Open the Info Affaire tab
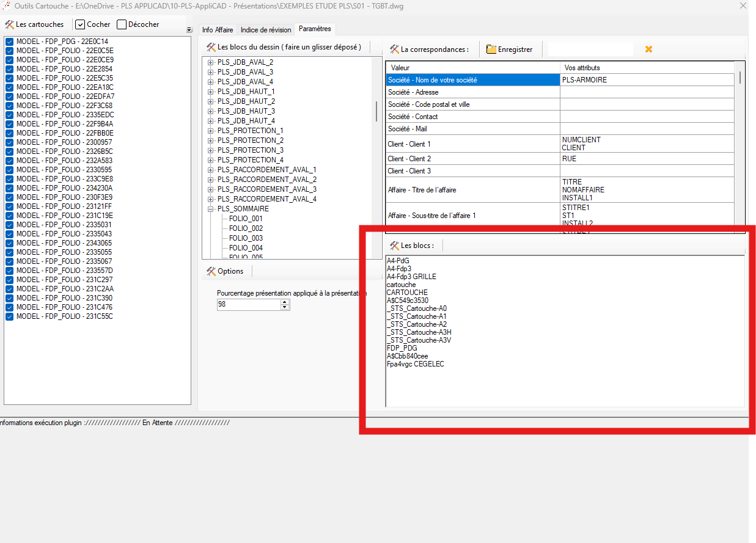 click(217, 29)
